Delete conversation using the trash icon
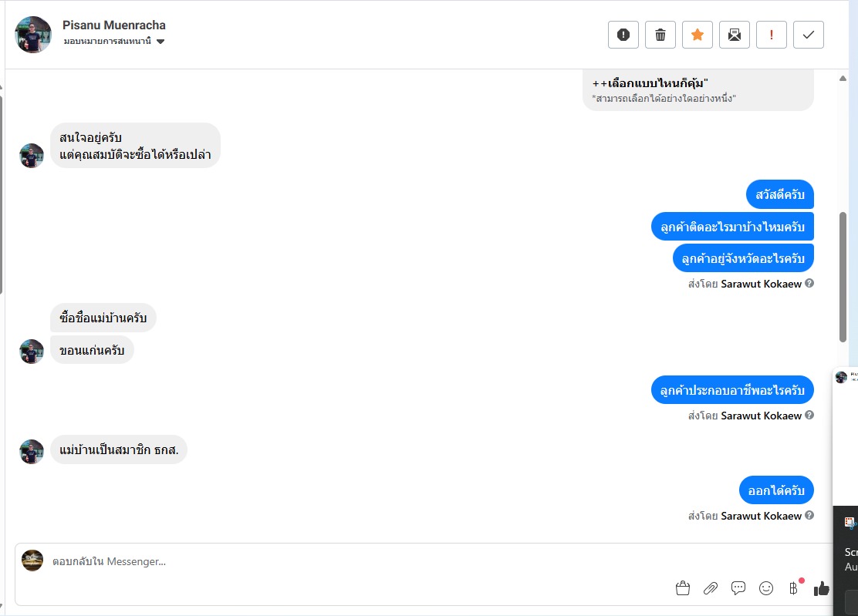Screen dimensions: 858x616 pyautogui.click(x=660, y=35)
